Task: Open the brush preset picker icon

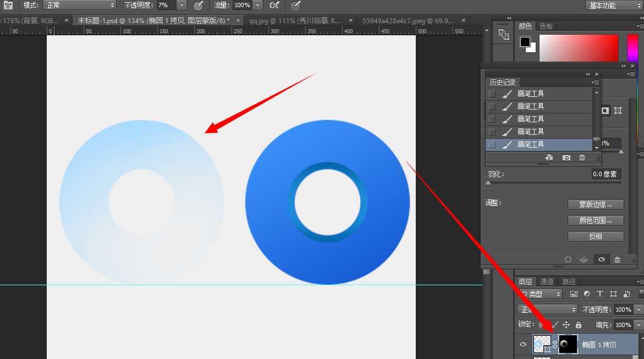Action: pyautogui.click(x=9, y=6)
